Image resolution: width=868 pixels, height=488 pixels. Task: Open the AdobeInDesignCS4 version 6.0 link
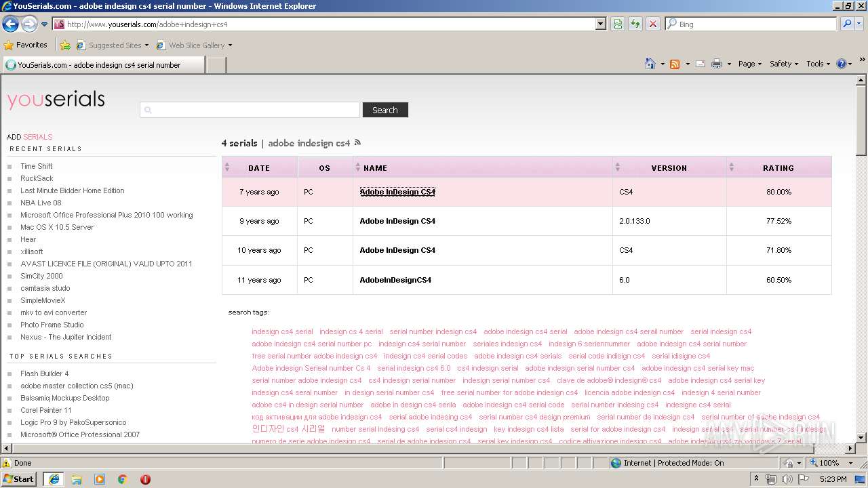tap(395, 280)
